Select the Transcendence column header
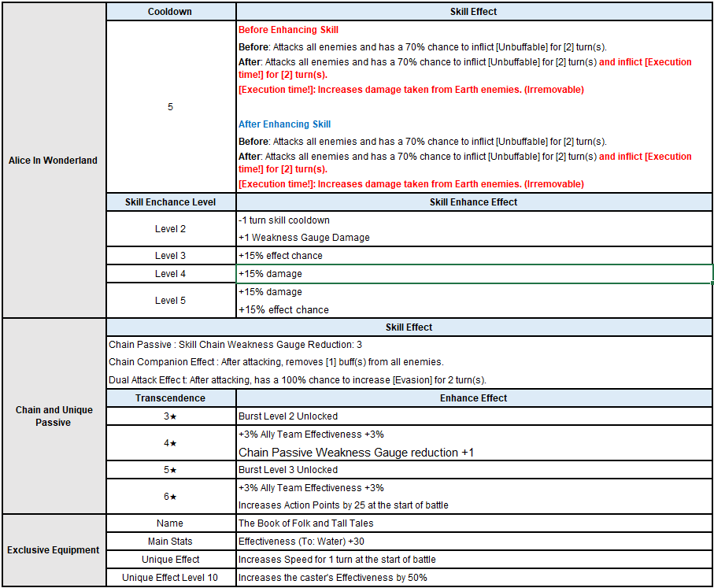 pos(170,398)
